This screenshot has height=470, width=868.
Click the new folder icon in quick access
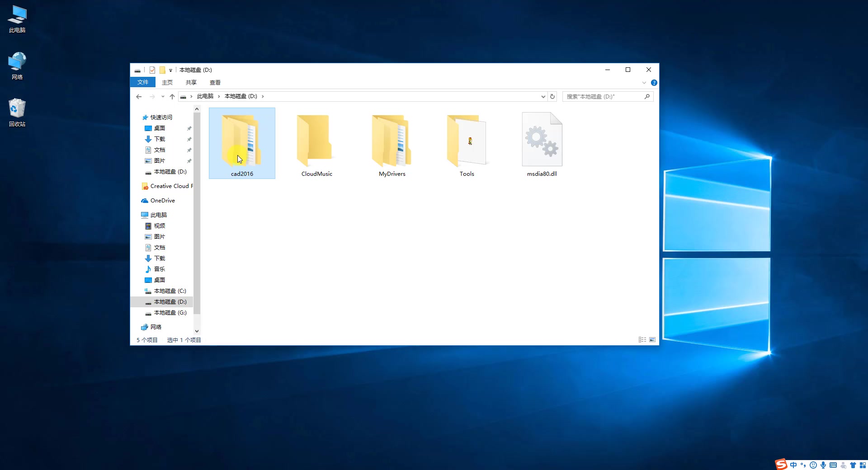point(162,70)
